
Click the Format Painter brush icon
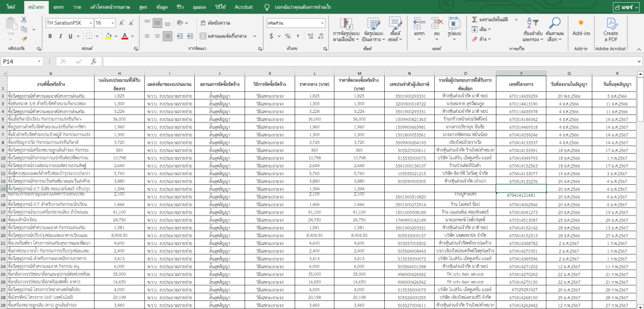pos(24,39)
